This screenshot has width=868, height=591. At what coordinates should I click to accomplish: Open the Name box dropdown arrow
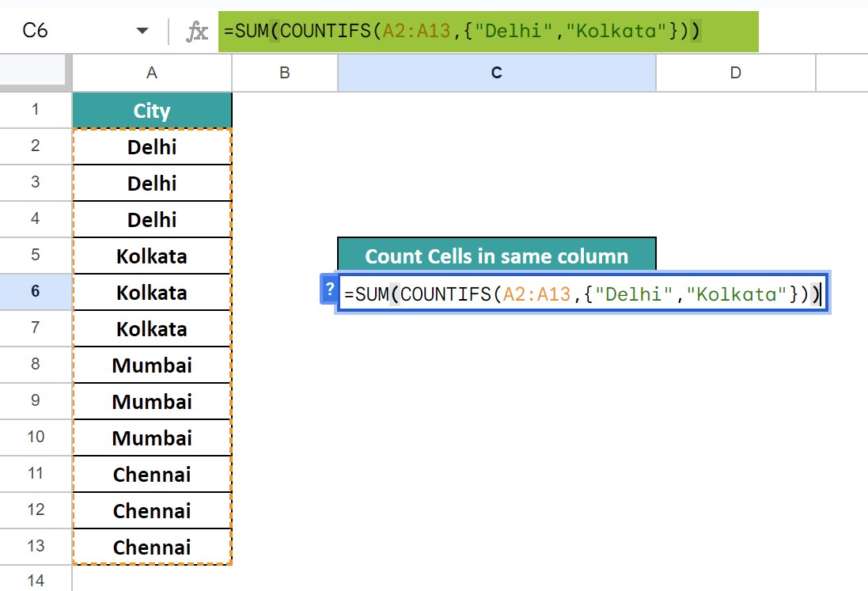[142, 30]
